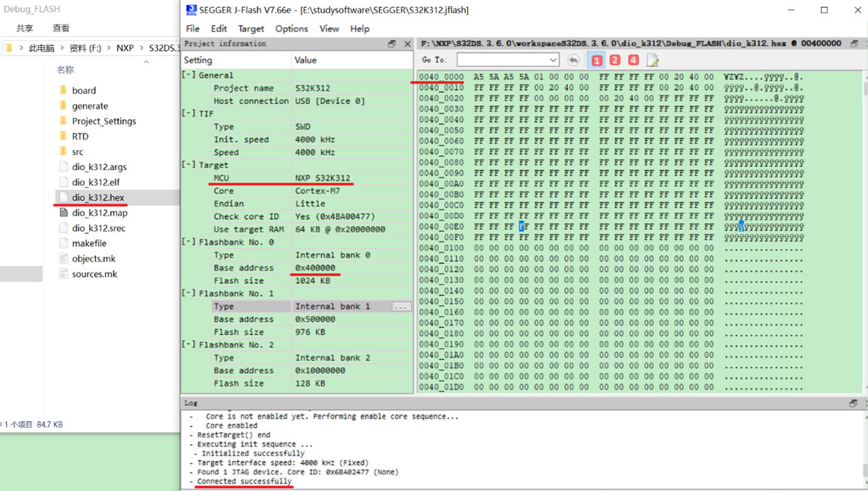Close the Project information panel
The width and height of the screenshot is (868, 491).
(x=408, y=43)
